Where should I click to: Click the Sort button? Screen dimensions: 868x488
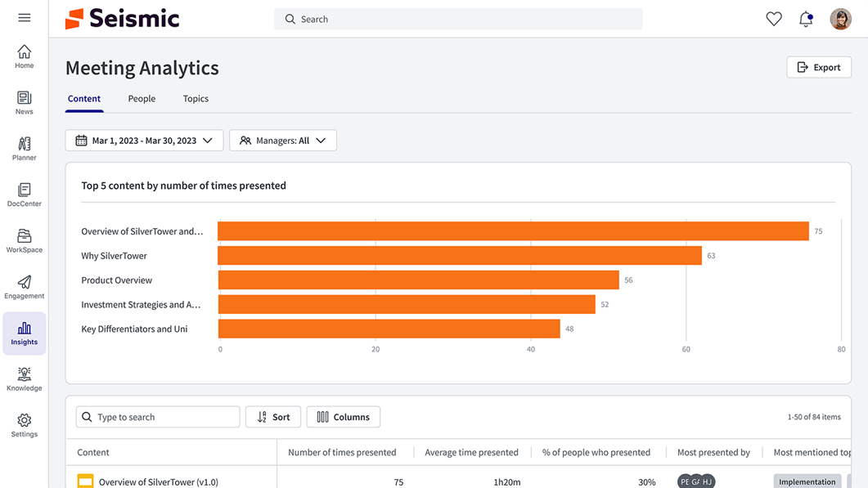click(x=273, y=417)
